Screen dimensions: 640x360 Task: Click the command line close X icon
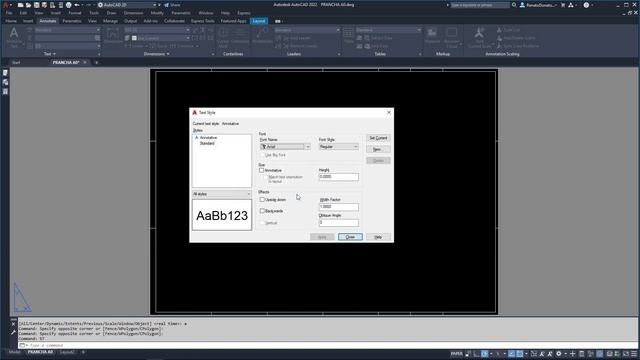(x=13, y=324)
